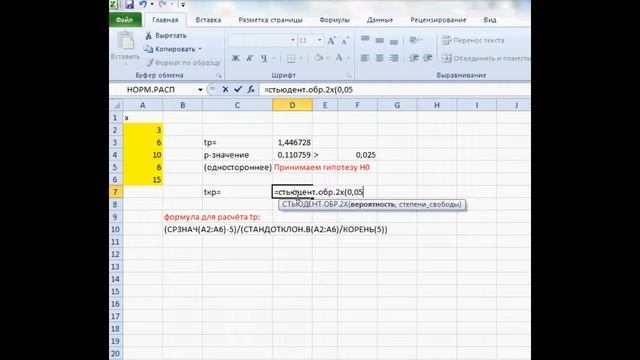Open the Данные tab

380,20
